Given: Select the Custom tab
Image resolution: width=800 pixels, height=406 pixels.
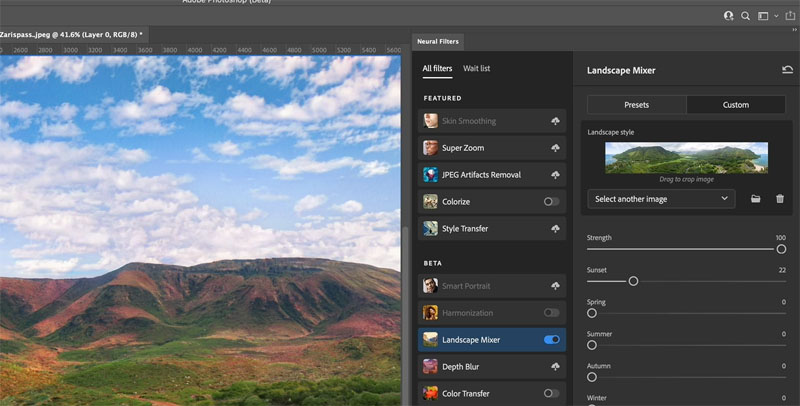Looking at the screenshot, I should click(x=736, y=105).
